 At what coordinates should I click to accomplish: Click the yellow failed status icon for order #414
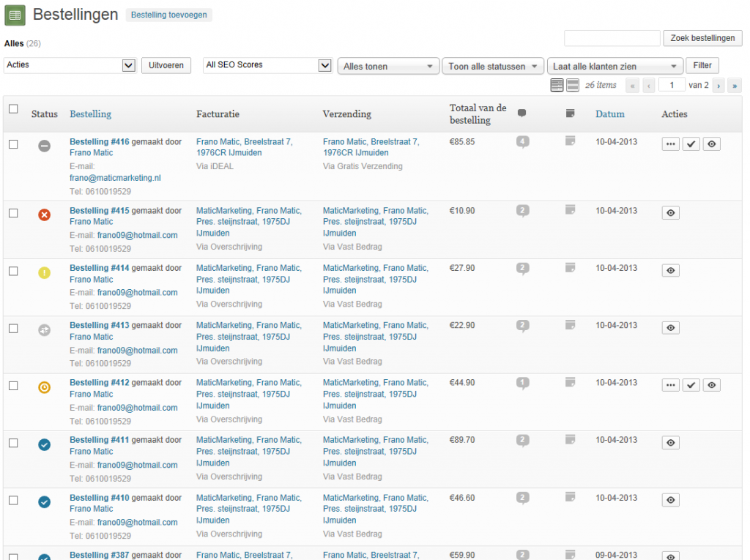coord(45,272)
